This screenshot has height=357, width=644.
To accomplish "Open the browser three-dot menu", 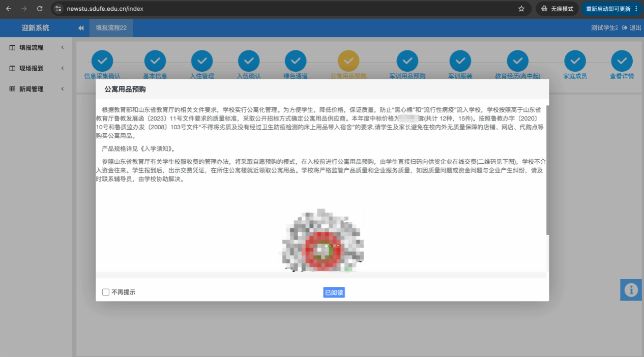I will point(636,9).
